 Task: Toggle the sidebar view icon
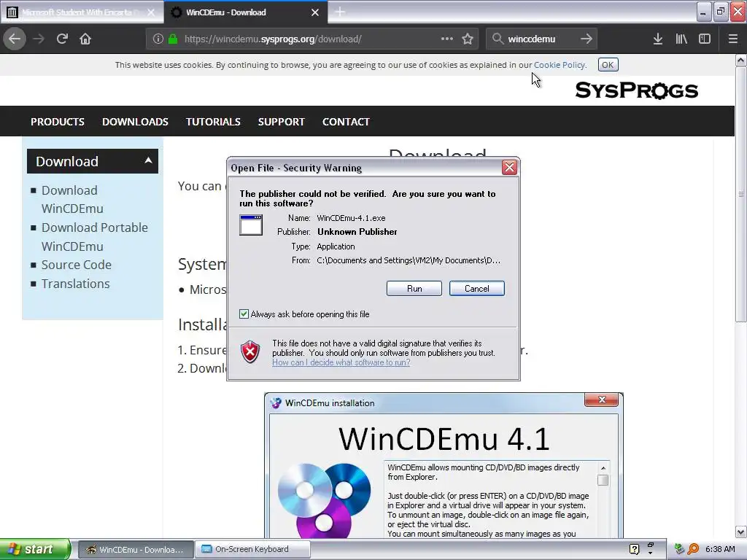pyautogui.click(x=705, y=39)
